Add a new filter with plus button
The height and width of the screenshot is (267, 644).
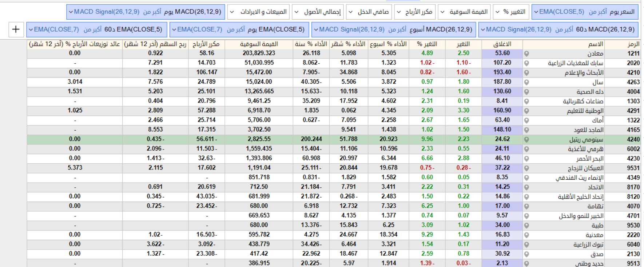pyautogui.click(x=16, y=29)
